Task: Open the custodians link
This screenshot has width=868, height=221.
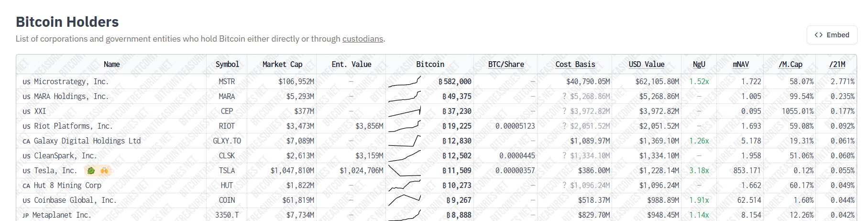Action: pyautogui.click(x=363, y=39)
